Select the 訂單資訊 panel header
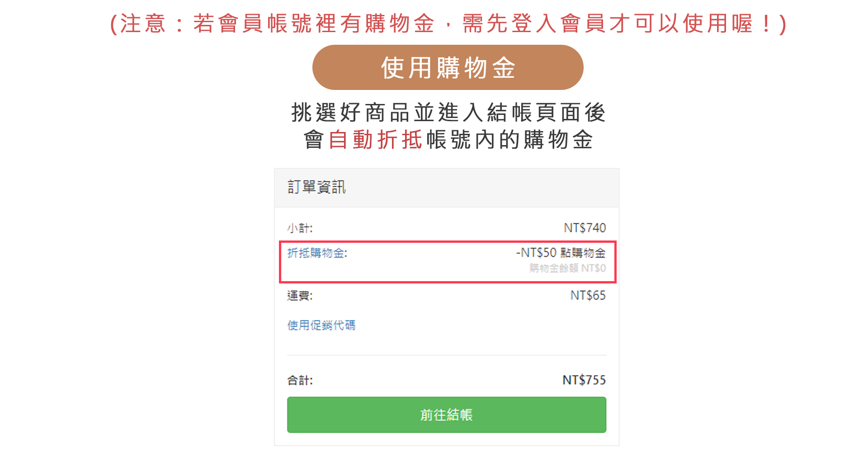This screenshot has height=462, width=868. point(316,187)
